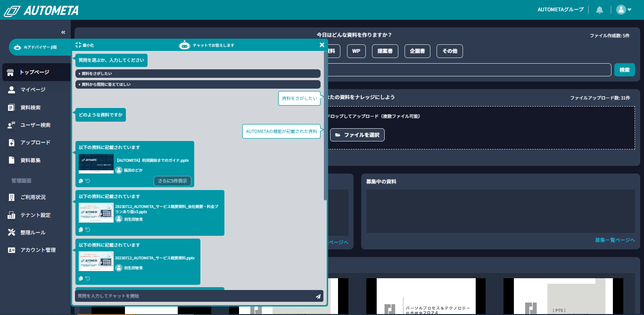644x315 pixels.
Task: Click the 検索 search button
Action: pos(625,70)
